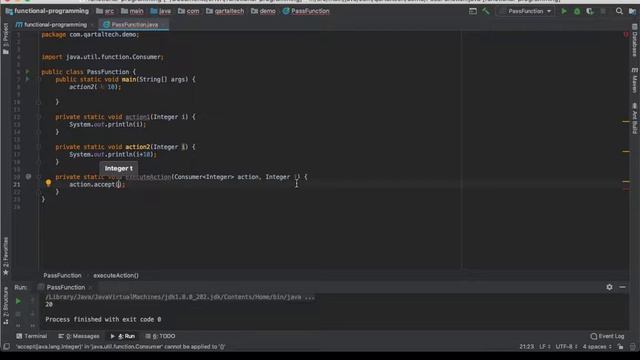Open UTF-8 encoding selector

[566, 347]
